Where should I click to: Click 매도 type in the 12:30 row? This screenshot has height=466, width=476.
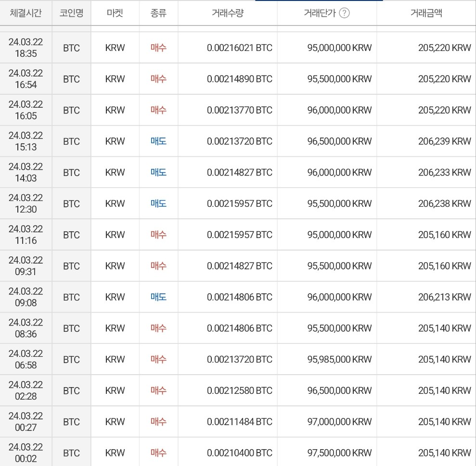[158, 203]
